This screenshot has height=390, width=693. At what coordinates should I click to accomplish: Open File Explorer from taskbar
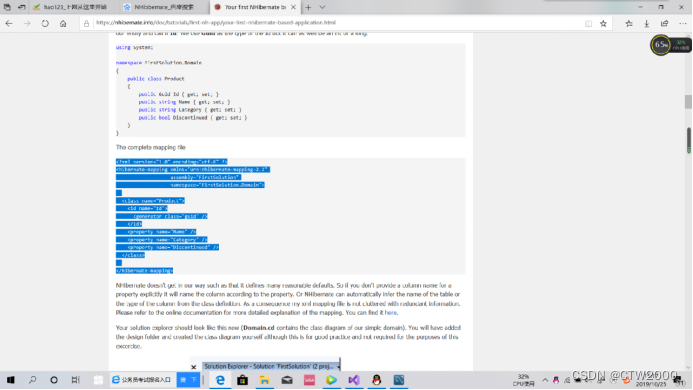(x=264, y=380)
